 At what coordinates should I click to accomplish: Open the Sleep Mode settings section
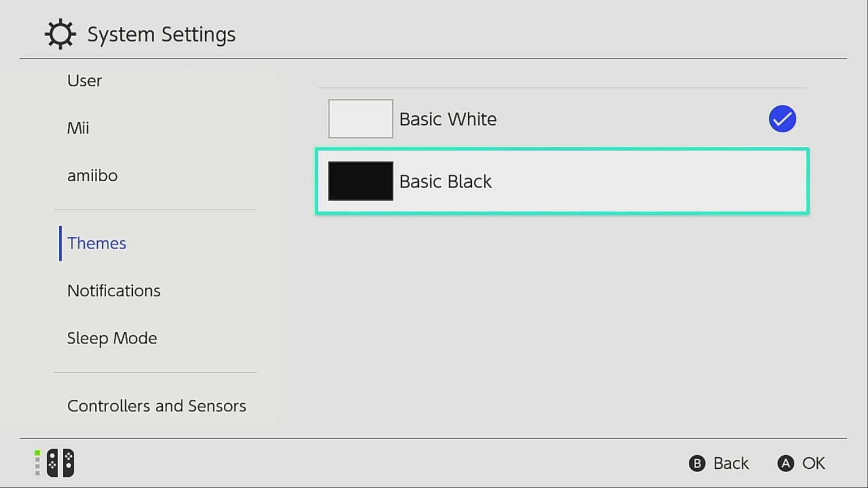(112, 338)
